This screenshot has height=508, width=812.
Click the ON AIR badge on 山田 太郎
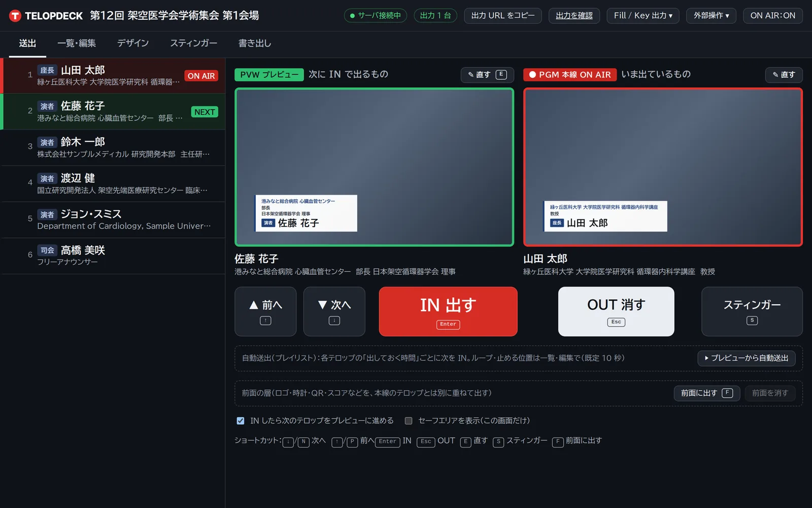tap(201, 76)
